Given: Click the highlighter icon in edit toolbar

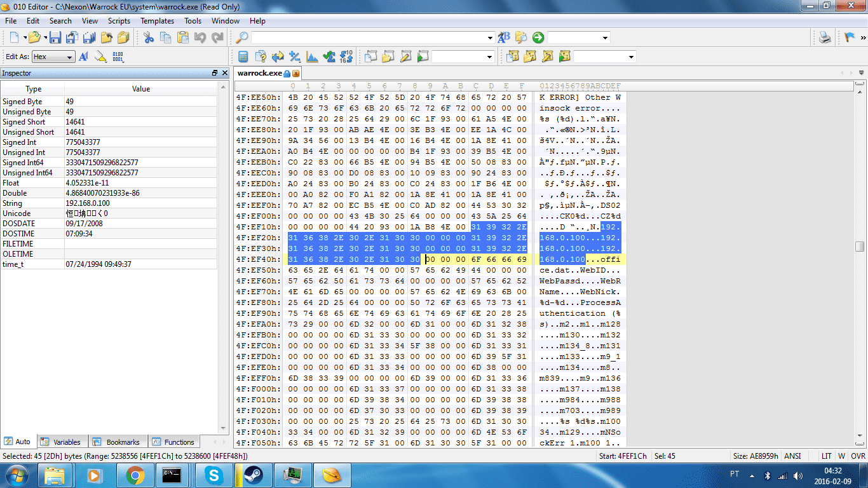Looking at the screenshot, I should pyautogui.click(x=100, y=57).
